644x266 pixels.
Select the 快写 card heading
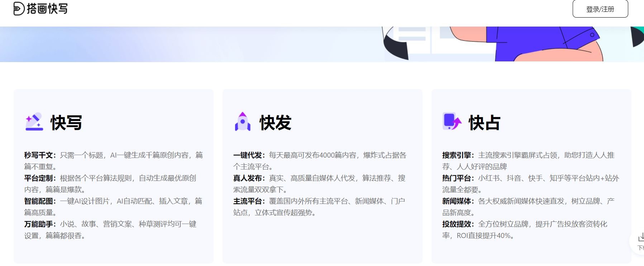click(66, 123)
